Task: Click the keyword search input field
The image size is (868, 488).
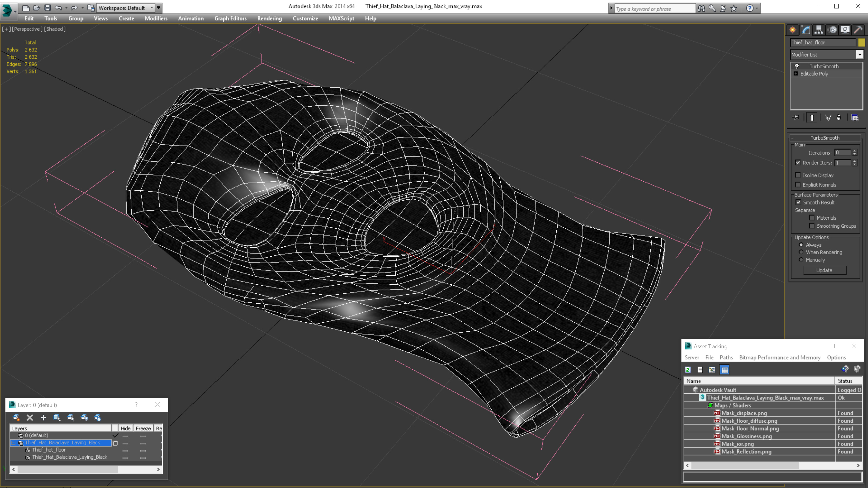Action: click(654, 9)
